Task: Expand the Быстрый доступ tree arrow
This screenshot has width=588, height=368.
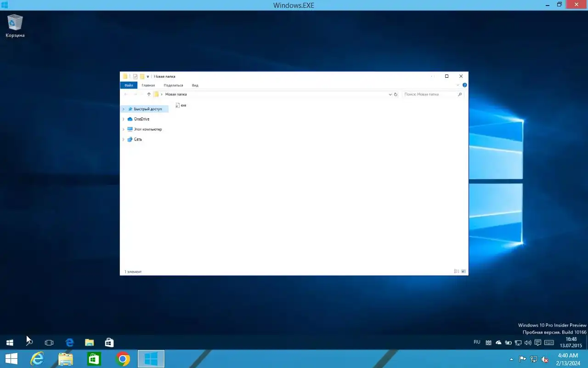Action: coord(124,109)
